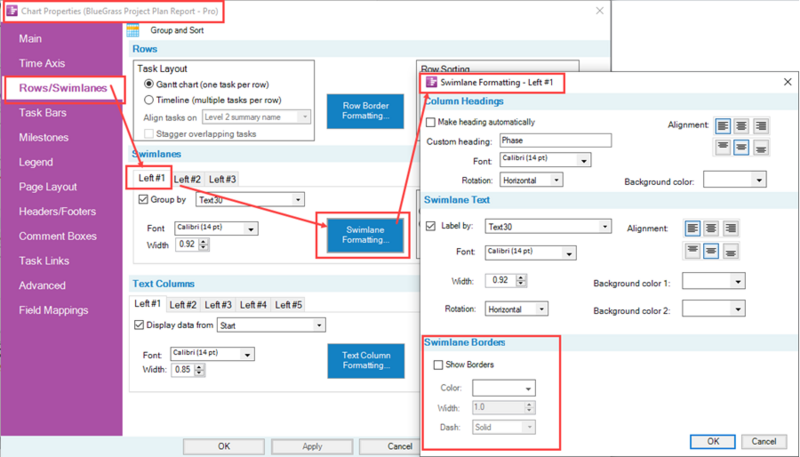Open Font dropdown under Swimlane Text
Screen dimensions: 800x457
coord(531,252)
